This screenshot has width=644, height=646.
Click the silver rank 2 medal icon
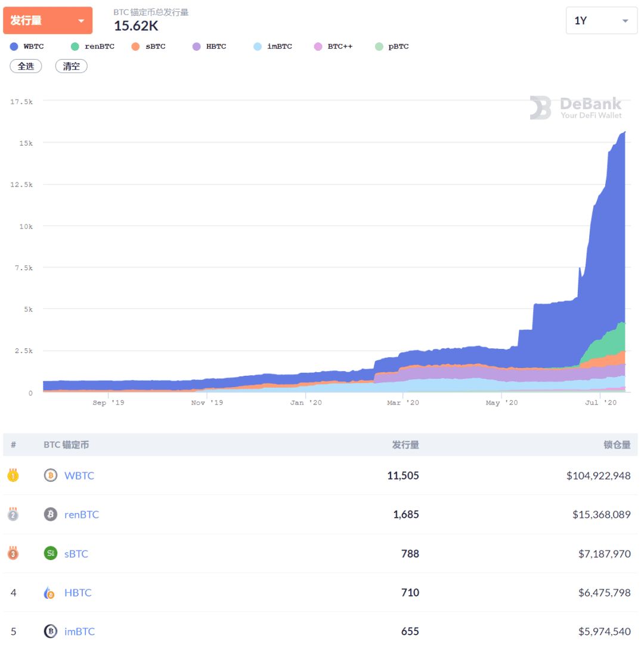pyautogui.click(x=13, y=514)
